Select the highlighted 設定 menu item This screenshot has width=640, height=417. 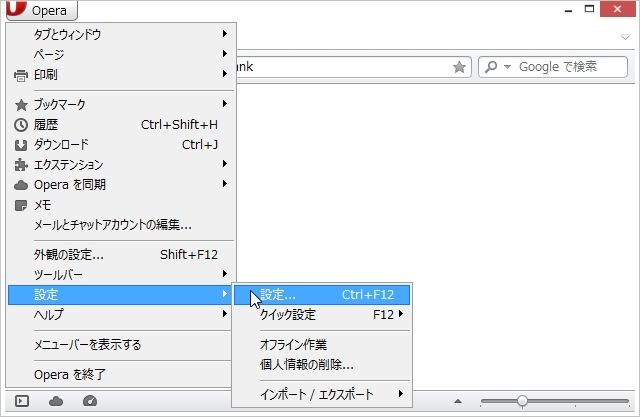click(x=122, y=295)
